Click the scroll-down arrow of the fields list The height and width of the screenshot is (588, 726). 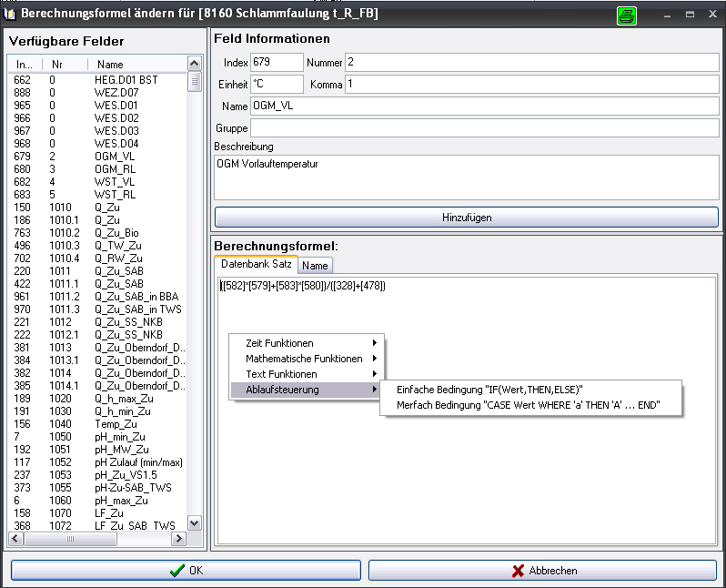(194, 522)
